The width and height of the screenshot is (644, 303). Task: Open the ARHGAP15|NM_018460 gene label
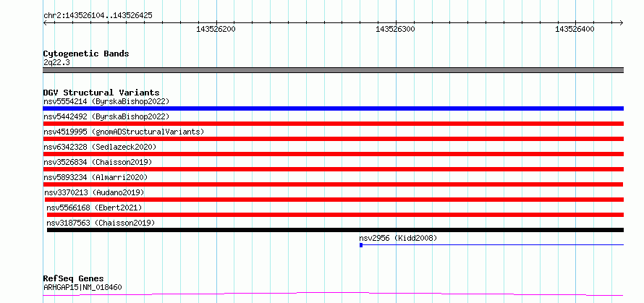[82, 287]
